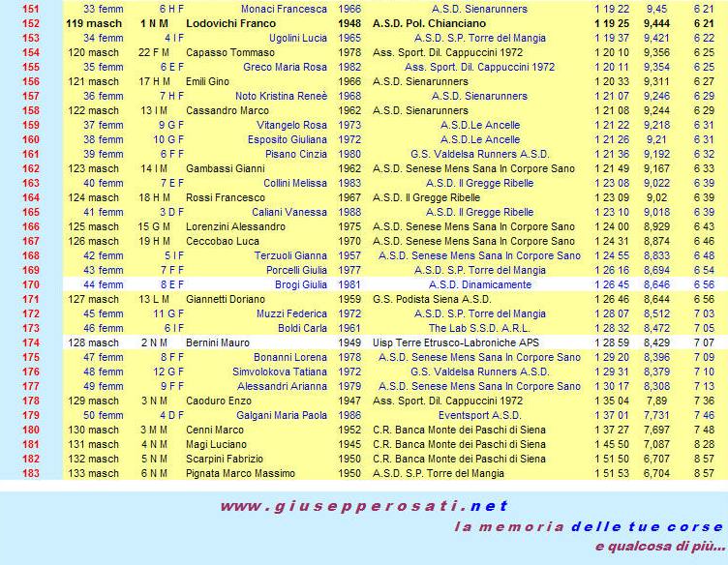The image size is (728, 565).
Task: Click team A.S.D. Pol. Chianciano
Action: tap(429, 23)
